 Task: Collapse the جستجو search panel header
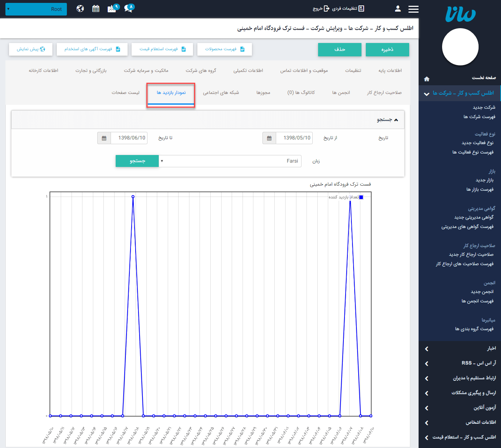(x=387, y=120)
